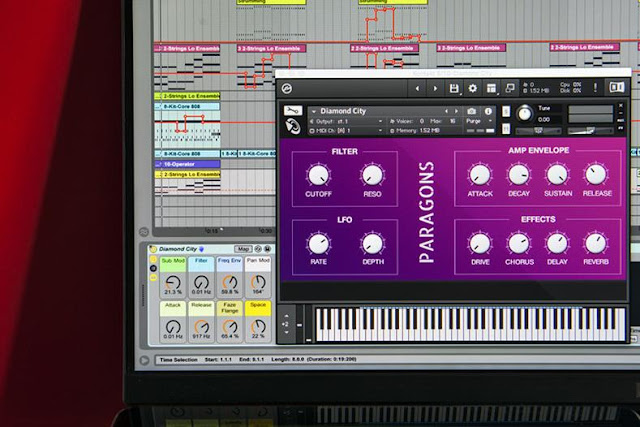Click the Effects REVERB knob
This screenshot has height=427, width=640.
(596, 243)
